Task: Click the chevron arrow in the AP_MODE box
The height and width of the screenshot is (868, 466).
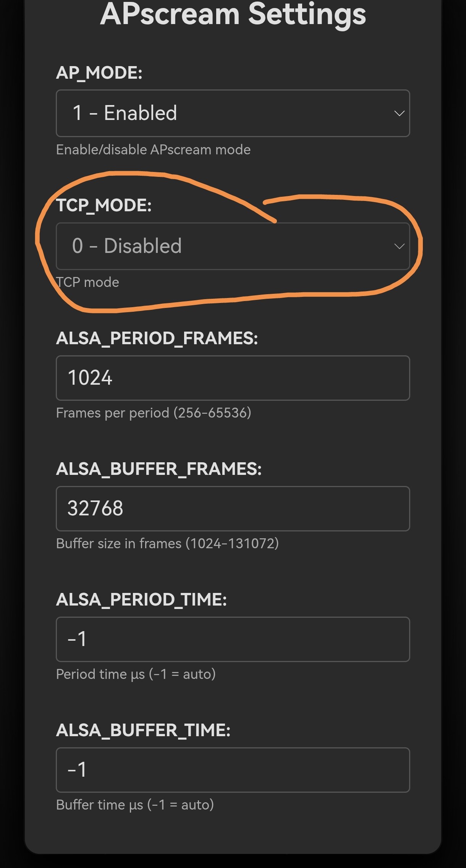Action: tap(399, 113)
